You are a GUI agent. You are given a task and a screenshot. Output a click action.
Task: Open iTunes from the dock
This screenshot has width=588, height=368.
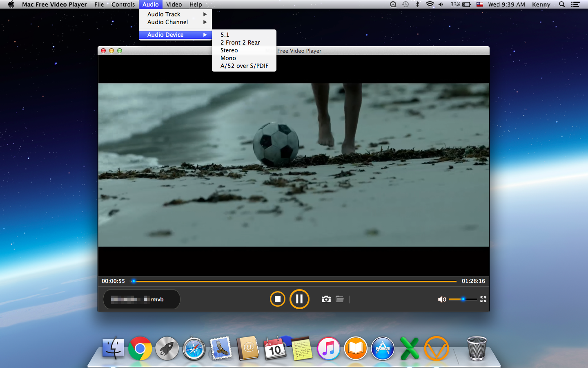pos(329,348)
